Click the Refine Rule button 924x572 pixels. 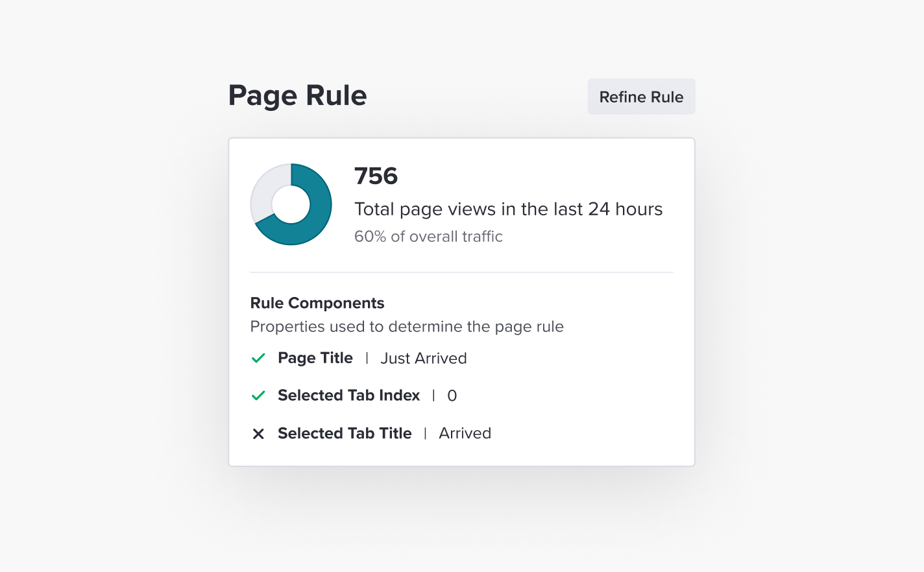(641, 96)
